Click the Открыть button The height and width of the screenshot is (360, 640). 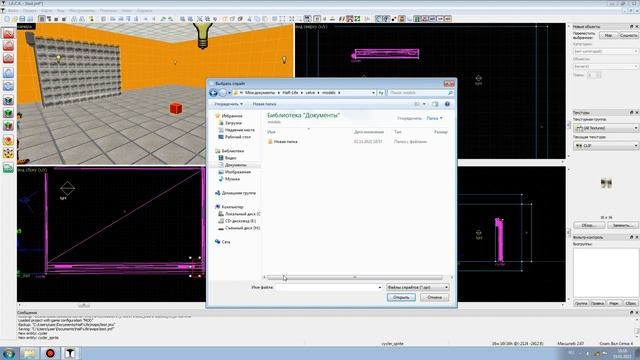pos(401,298)
